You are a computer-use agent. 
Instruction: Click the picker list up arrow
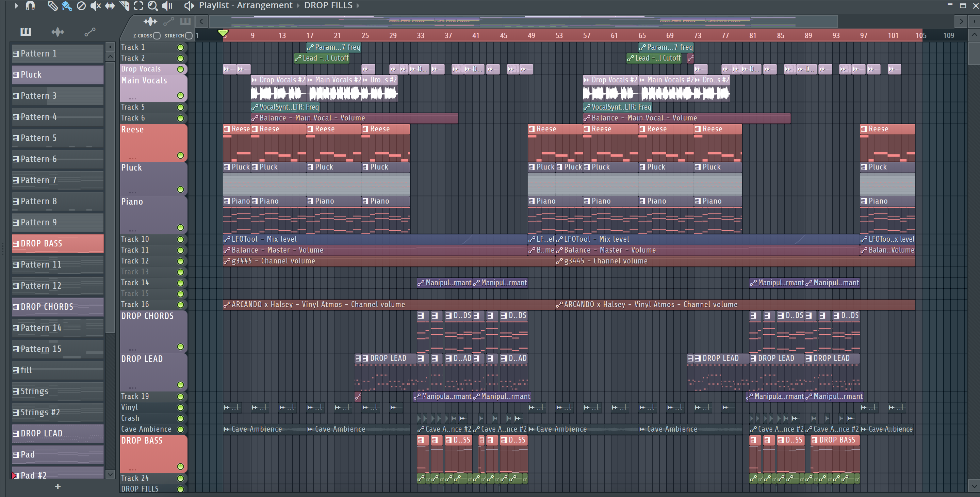tap(110, 57)
